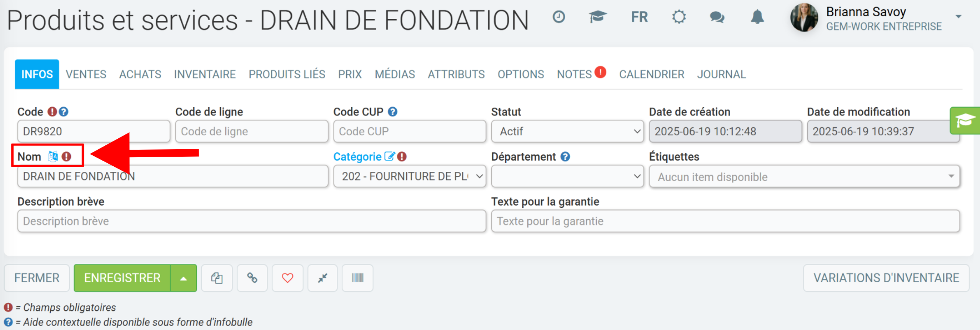
Task: Open the Statut dropdown showing Actif
Action: click(567, 131)
